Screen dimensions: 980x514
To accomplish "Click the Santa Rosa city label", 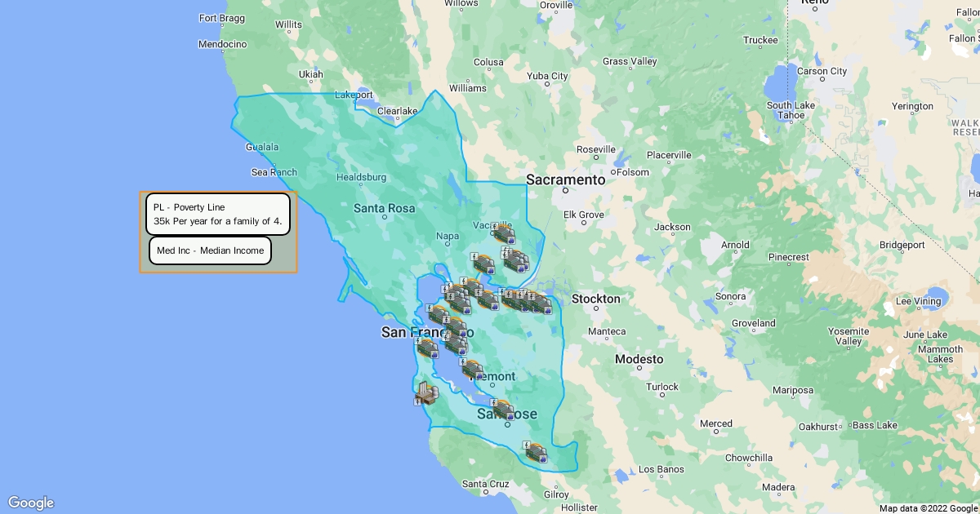I will 384,209.
